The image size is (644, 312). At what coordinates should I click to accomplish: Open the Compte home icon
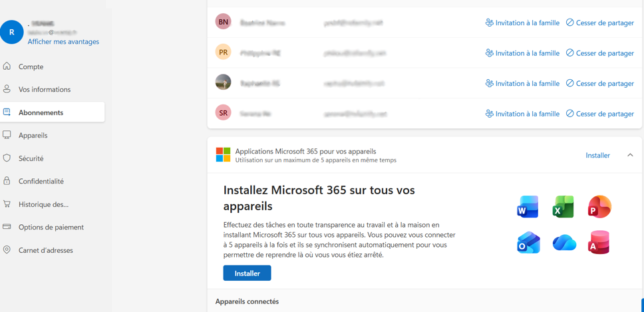[7, 66]
